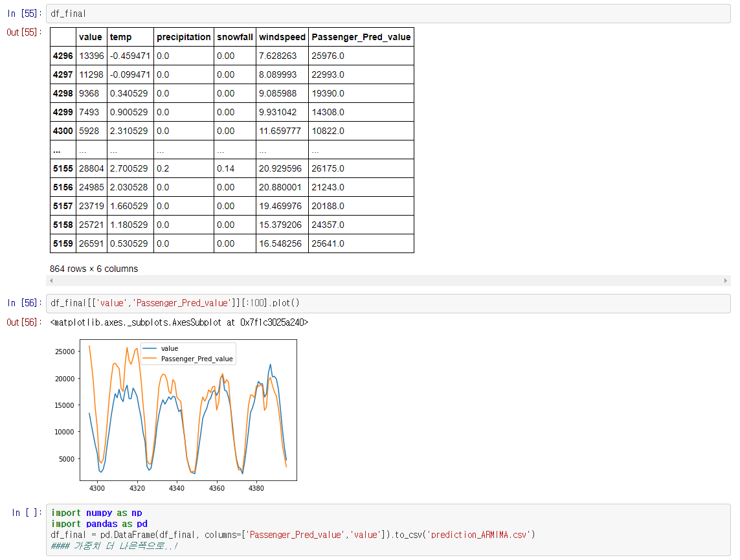Click the df_final code cell In [55]
The height and width of the screenshot is (560, 740).
(x=388, y=14)
